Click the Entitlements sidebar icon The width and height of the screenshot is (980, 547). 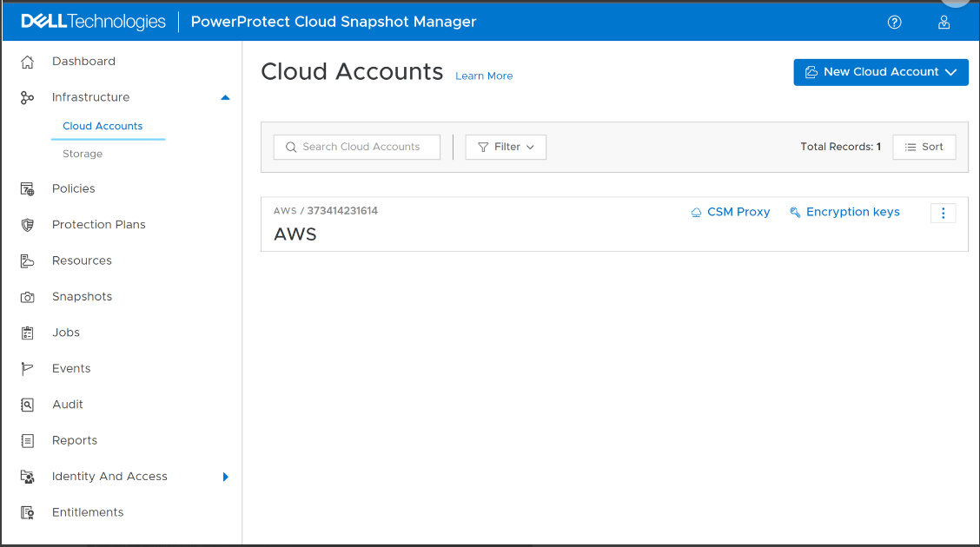(x=28, y=512)
